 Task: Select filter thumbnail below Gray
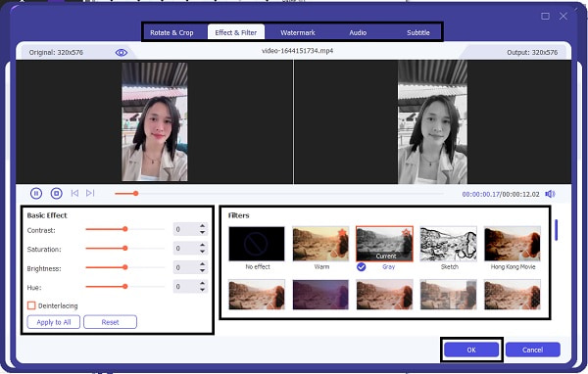(x=384, y=295)
